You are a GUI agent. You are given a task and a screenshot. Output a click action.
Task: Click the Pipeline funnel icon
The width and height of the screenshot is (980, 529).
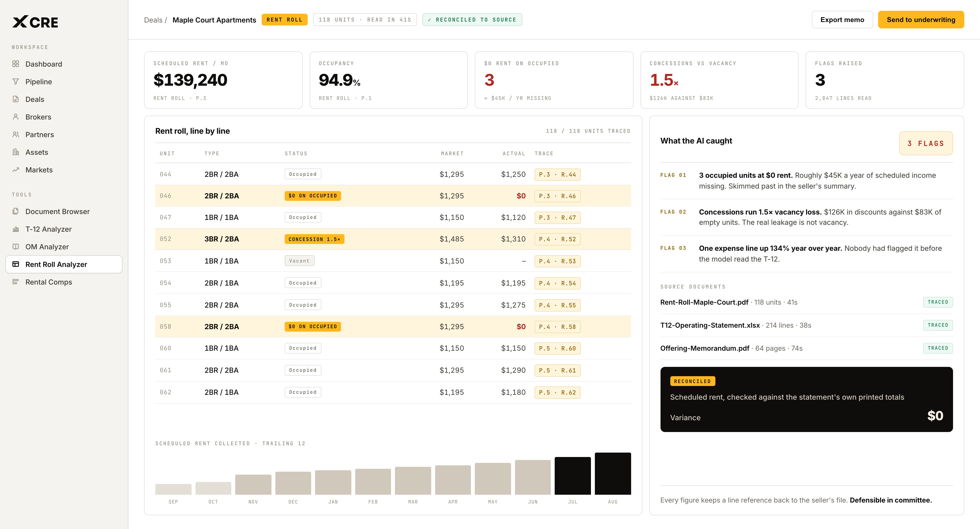click(16, 81)
